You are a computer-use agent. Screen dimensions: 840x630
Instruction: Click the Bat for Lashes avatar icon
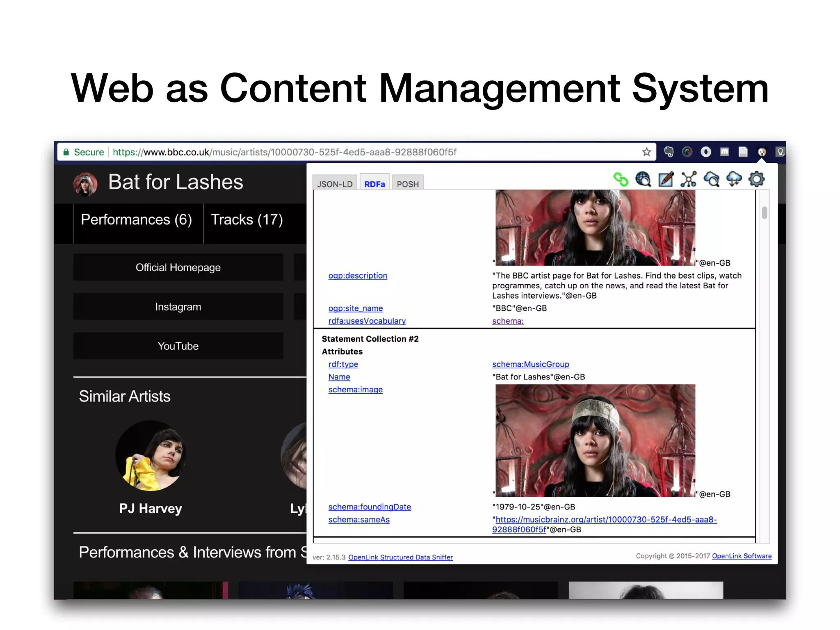(85, 184)
